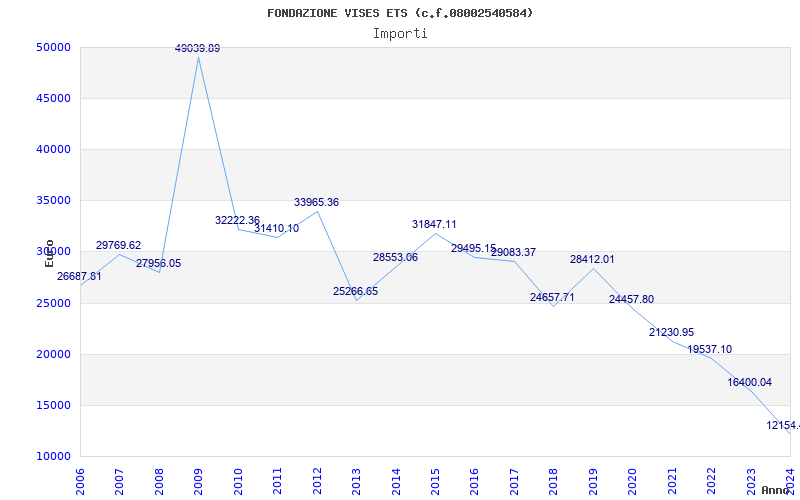This screenshot has width=800, height=500.
Task: Click x-axis year 2017
Action: [514, 481]
